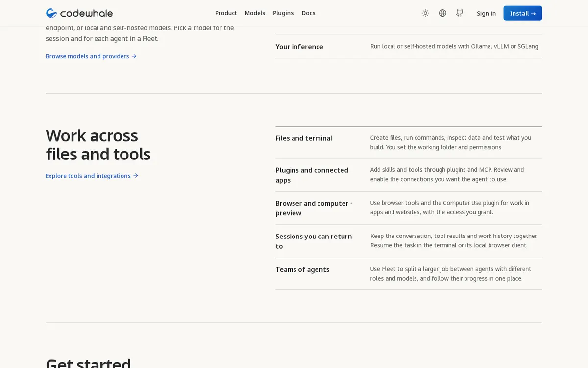
Task: Click the Sign in link
Action: point(486,13)
